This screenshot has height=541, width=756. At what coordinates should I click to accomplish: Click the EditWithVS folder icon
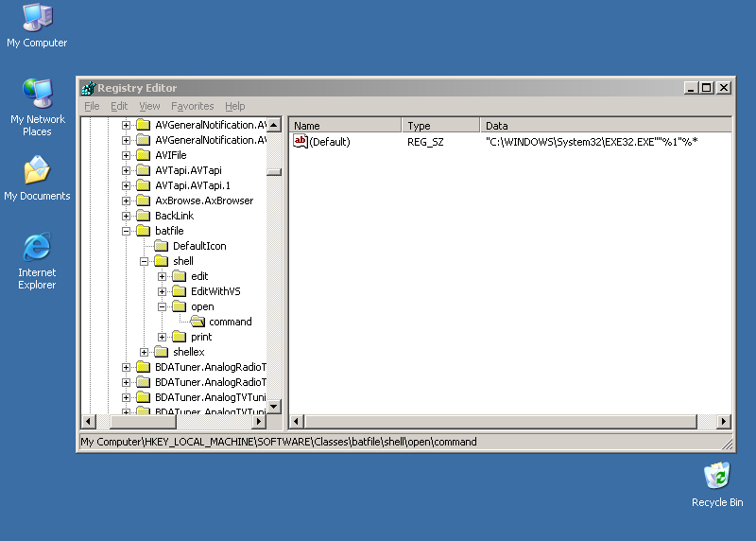pyautogui.click(x=180, y=291)
